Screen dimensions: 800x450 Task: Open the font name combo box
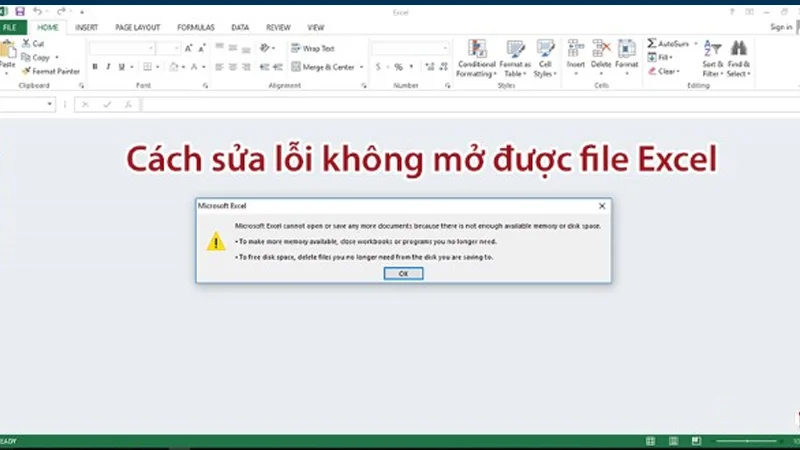[x=122, y=48]
